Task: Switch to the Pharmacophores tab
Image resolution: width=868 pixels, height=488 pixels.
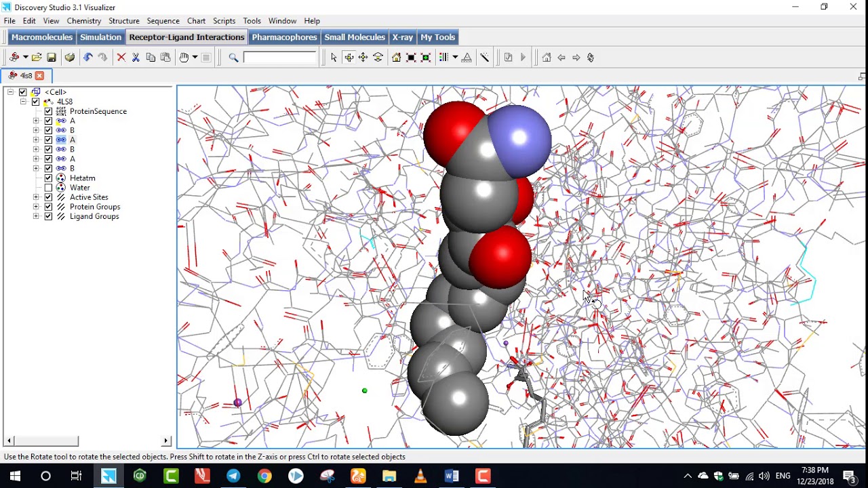Action: 284,37
